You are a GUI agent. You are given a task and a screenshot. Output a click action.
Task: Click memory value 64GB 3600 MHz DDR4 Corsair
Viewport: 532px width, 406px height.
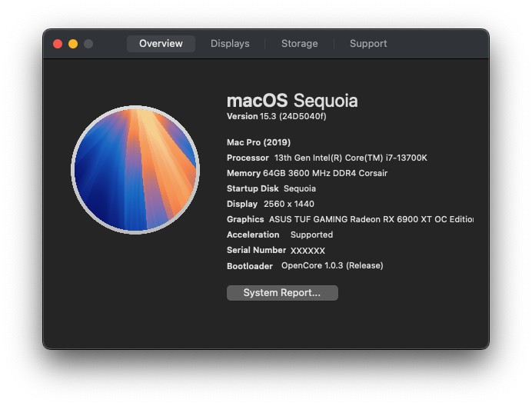(325, 173)
